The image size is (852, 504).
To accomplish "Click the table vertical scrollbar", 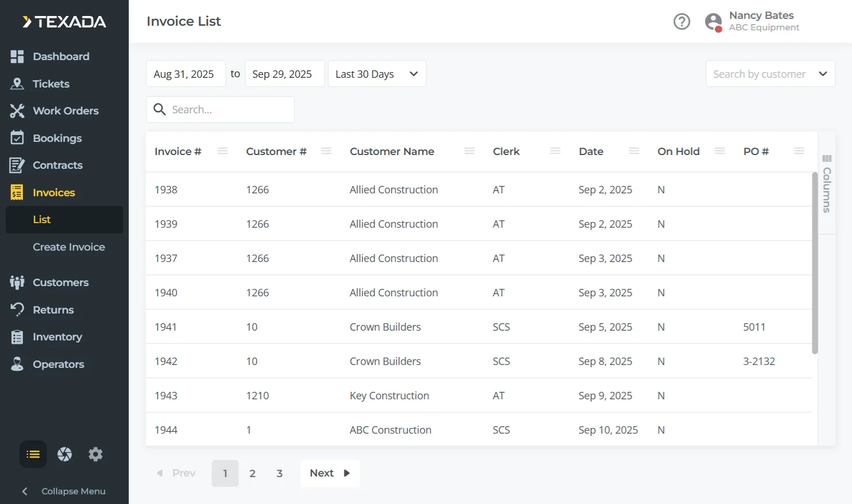I will (x=815, y=263).
